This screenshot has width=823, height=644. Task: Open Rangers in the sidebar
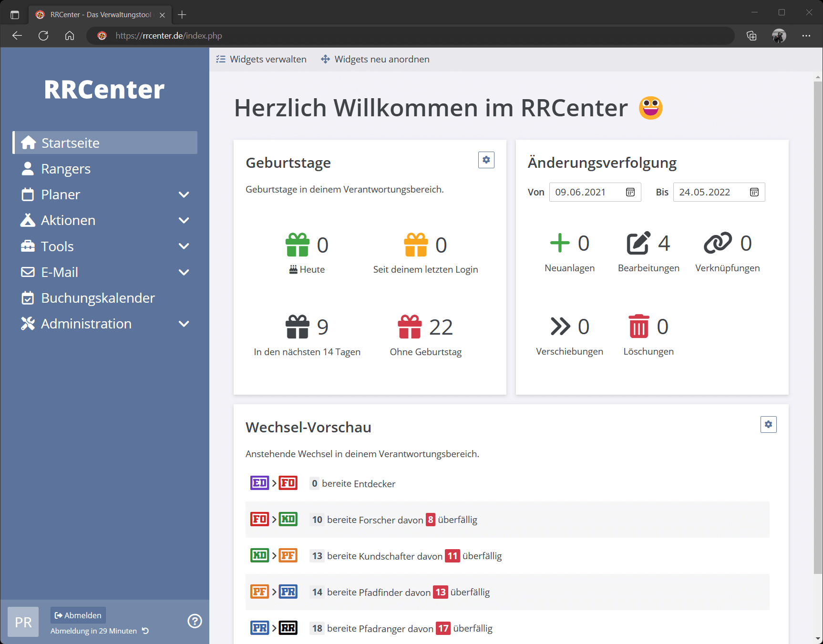(66, 169)
